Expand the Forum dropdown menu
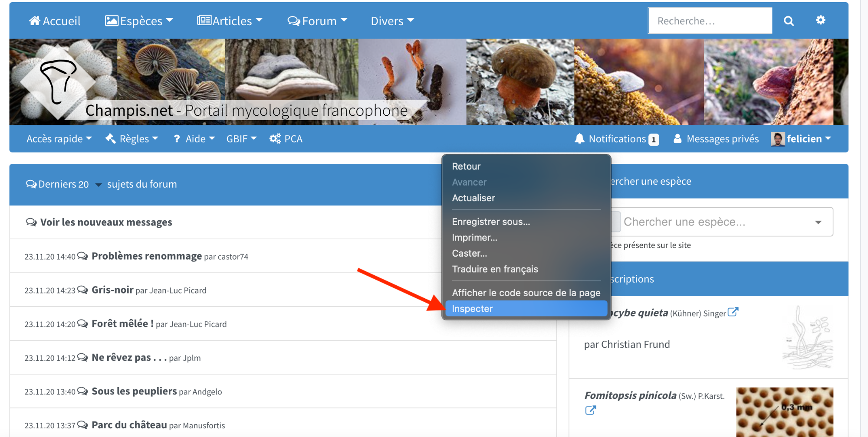Image resolution: width=868 pixels, height=437 pixels. [317, 21]
